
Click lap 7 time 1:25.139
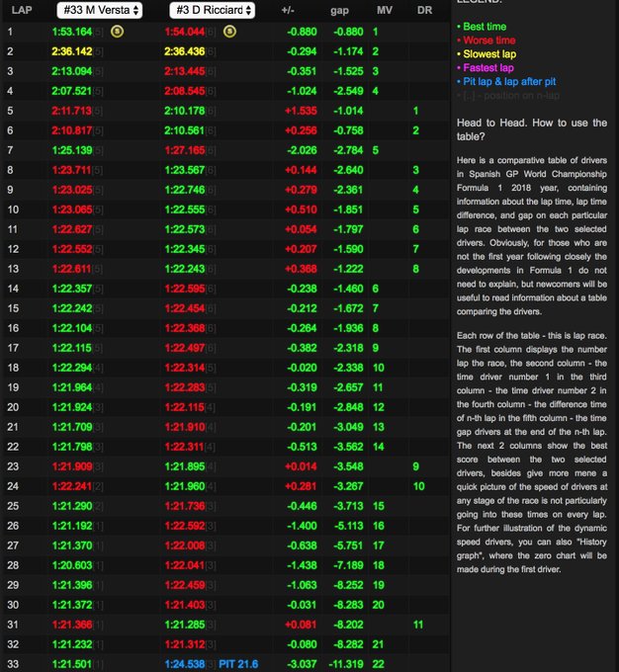pyautogui.click(x=71, y=150)
